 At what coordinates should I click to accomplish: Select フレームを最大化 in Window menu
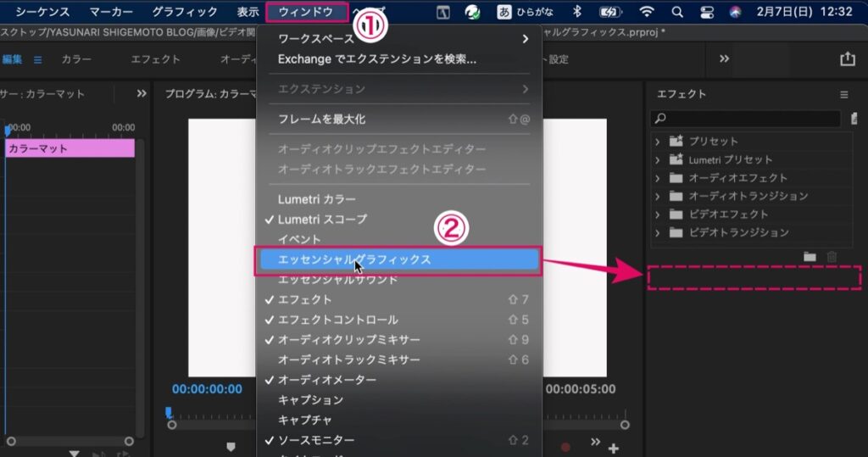coord(399,119)
